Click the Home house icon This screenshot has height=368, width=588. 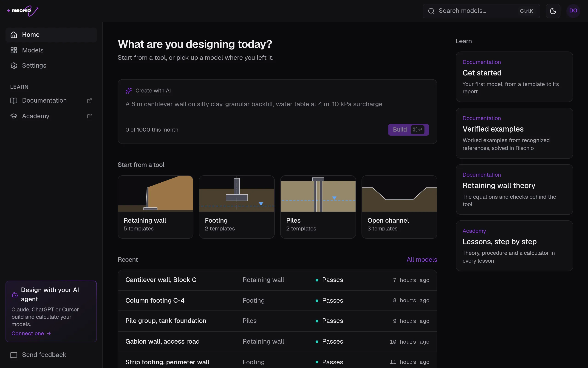[x=14, y=35]
